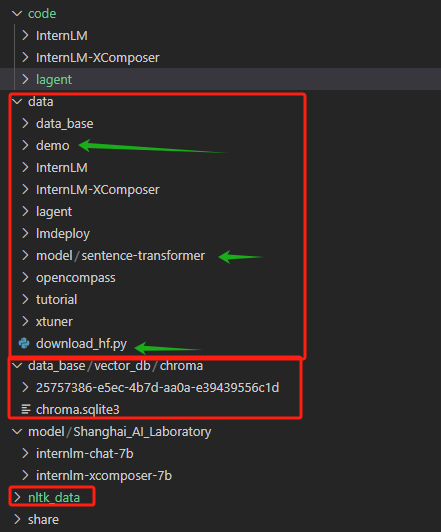Open the download_hf.py file
This screenshot has width=441, height=532.
point(81,344)
